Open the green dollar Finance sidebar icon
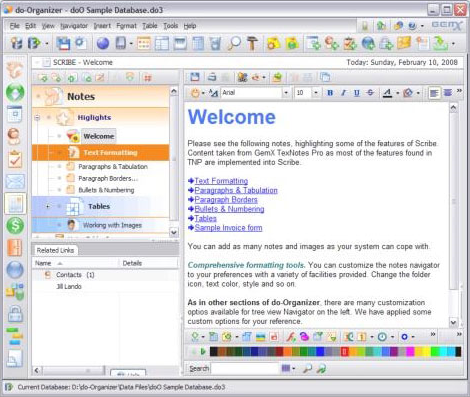The height and width of the screenshot is (397, 470). click(x=15, y=225)
